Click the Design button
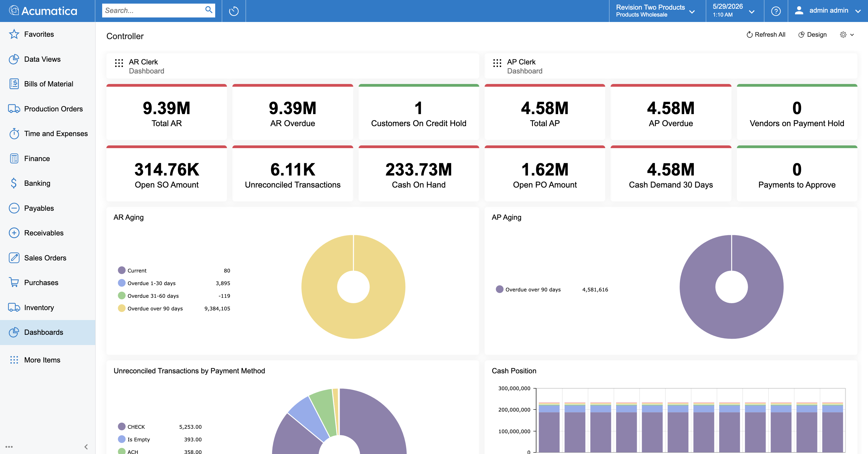 [812, 35]
